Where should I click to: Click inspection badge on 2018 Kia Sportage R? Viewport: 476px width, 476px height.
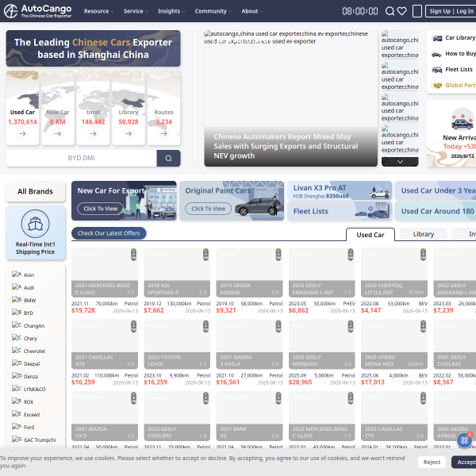coord(205,255)
